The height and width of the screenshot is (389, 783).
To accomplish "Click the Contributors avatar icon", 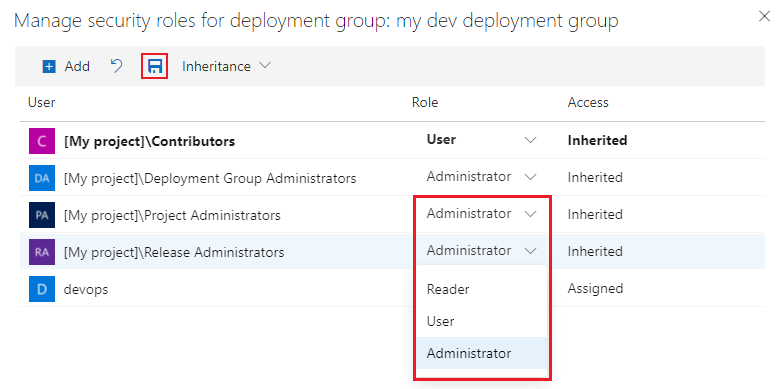I will 42,141.
